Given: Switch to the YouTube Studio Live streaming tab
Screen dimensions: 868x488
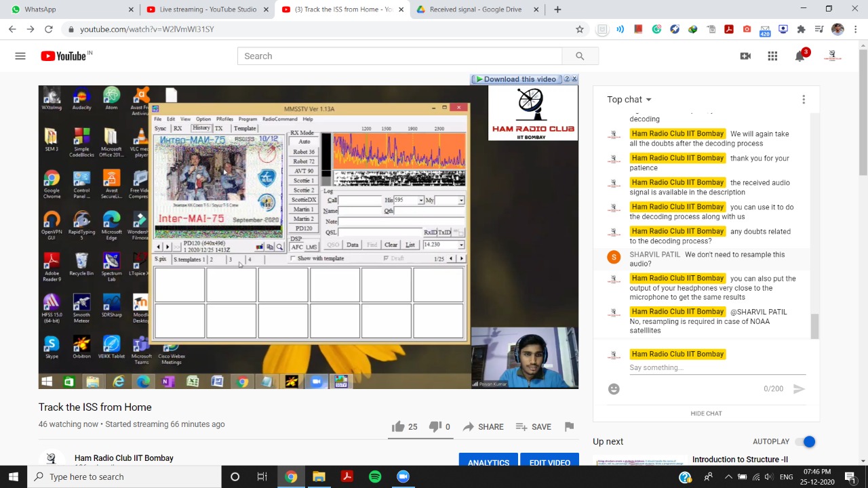Looking at the screenshot, I should [206, 9].
